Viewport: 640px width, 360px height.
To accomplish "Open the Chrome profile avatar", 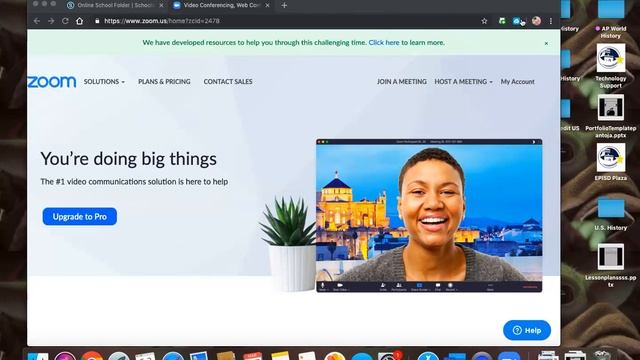I will pyautogui.click(x=536, y=21).
